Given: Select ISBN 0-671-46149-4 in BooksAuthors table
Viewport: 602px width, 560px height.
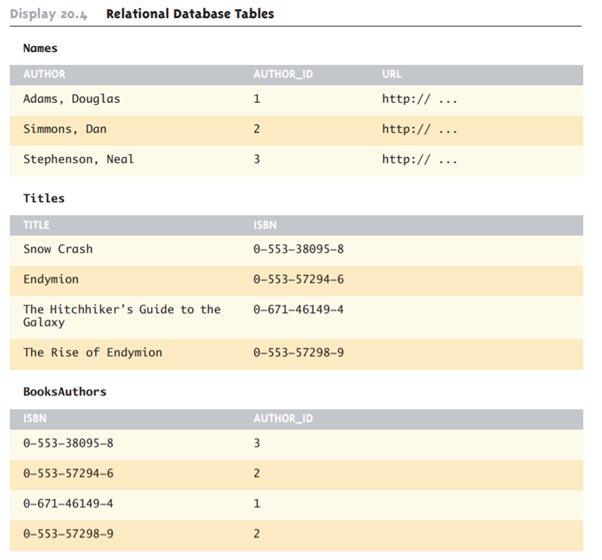Looking at the screenshot, I should [x=68, y=504].
